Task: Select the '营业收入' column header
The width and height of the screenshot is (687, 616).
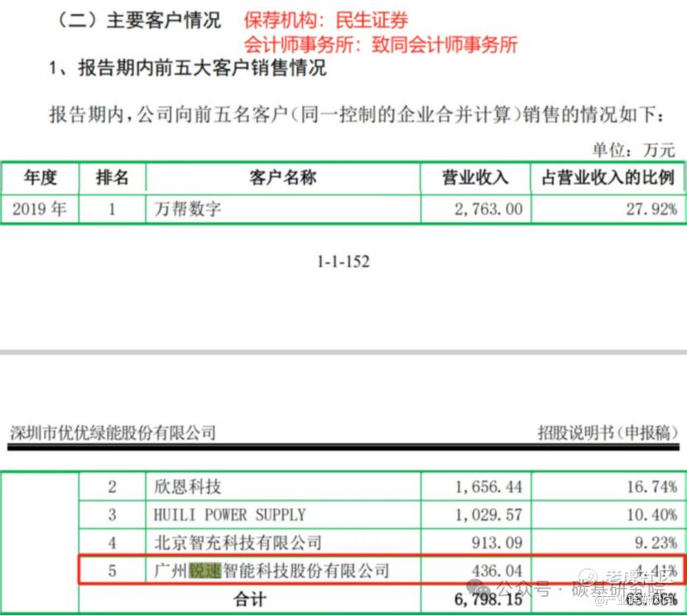Action: tap(476, 177)
